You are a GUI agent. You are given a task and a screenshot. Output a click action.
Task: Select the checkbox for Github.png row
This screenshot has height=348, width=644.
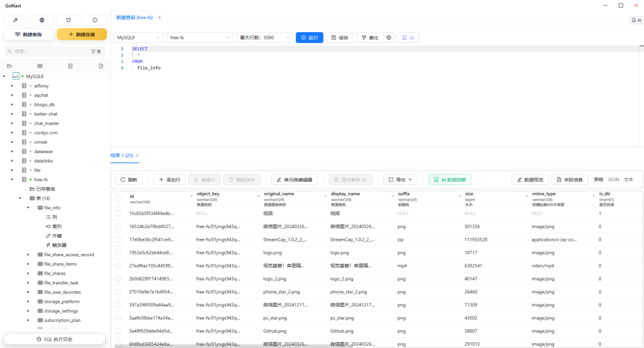[119, 331]
